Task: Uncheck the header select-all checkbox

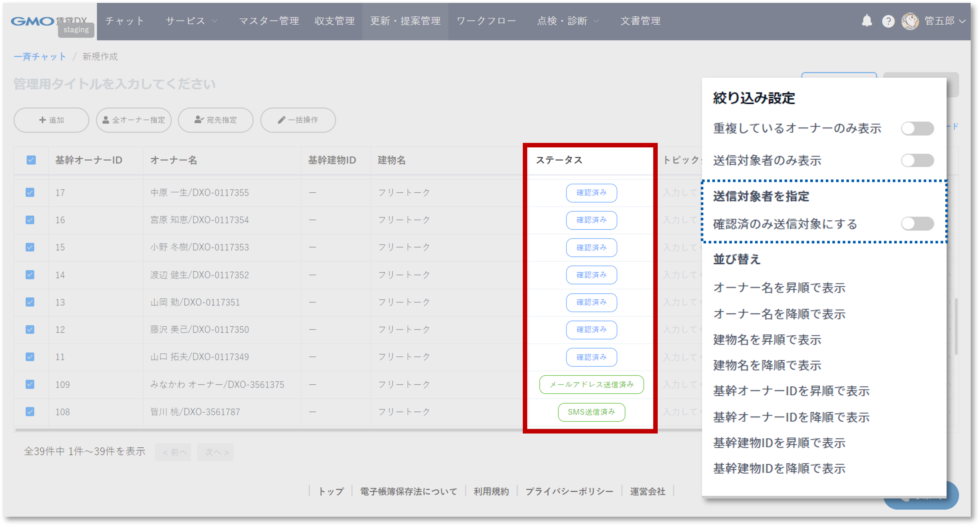Action: 31,160
